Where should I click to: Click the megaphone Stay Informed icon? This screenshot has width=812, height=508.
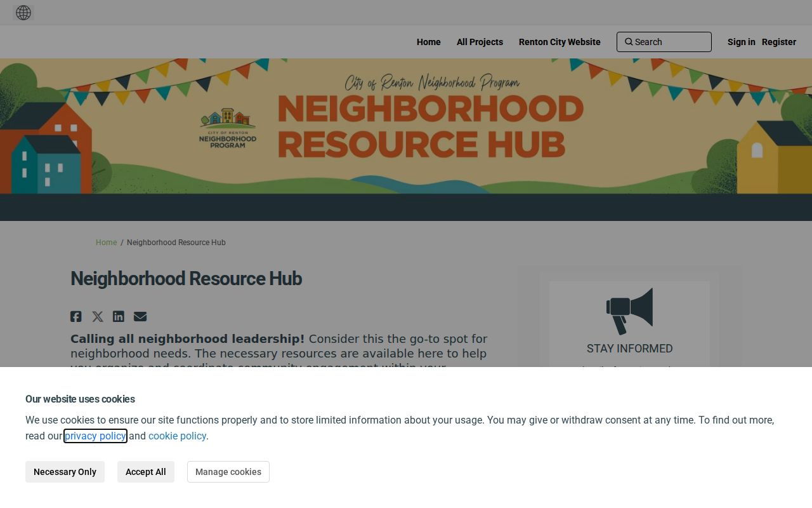pyautogui.click(x=629, y=311)
